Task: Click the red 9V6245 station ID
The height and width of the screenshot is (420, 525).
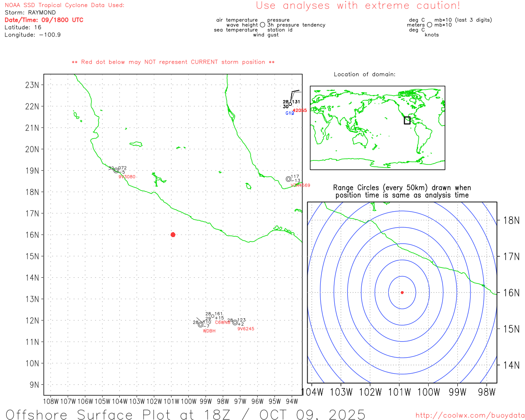Action: [246, 329]
